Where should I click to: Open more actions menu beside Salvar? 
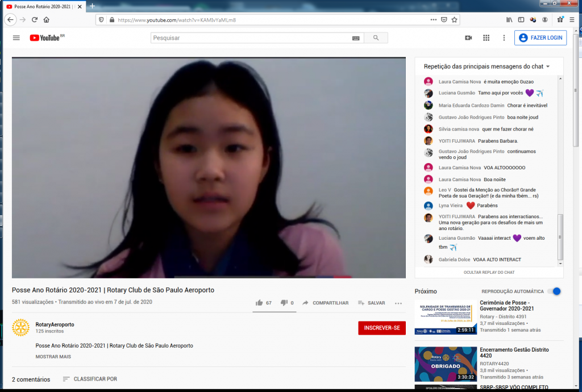[398, 303]
